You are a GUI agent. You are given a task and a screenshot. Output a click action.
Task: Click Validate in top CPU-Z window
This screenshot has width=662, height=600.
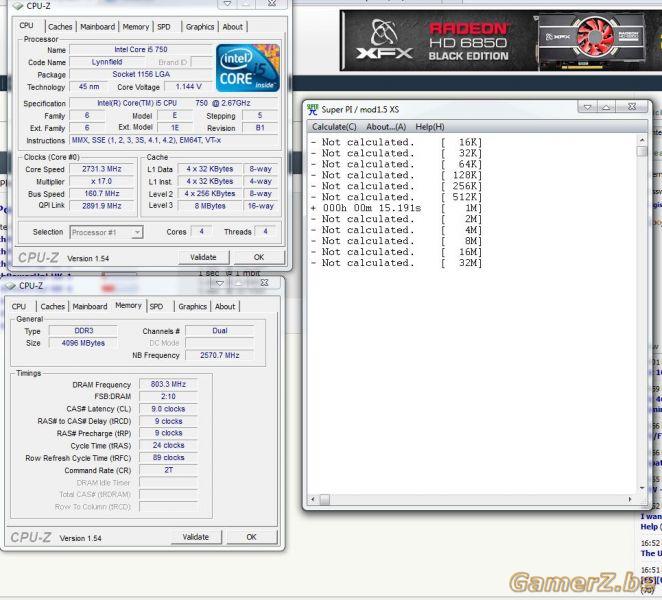pos(203,257)
